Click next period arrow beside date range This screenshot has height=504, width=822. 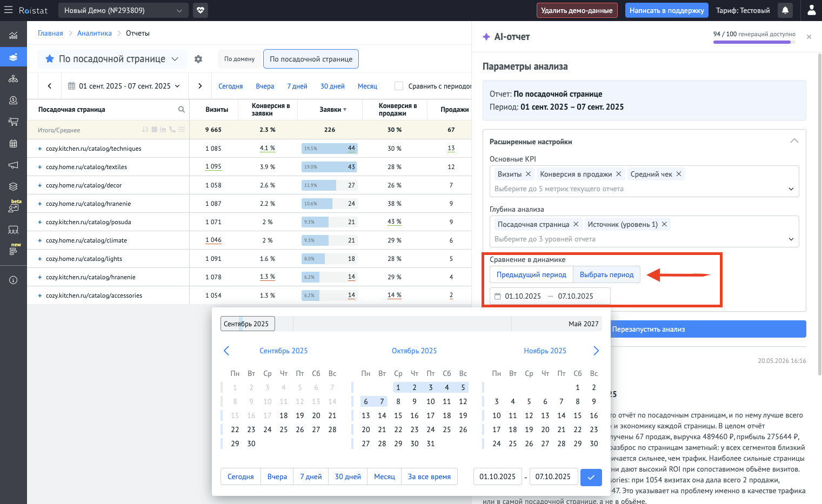coord(200,86)
